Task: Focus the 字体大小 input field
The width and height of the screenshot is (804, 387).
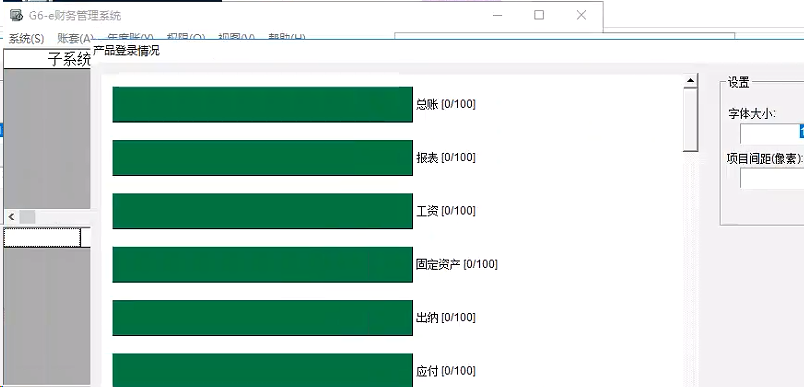Action: (x=772, y=134)
